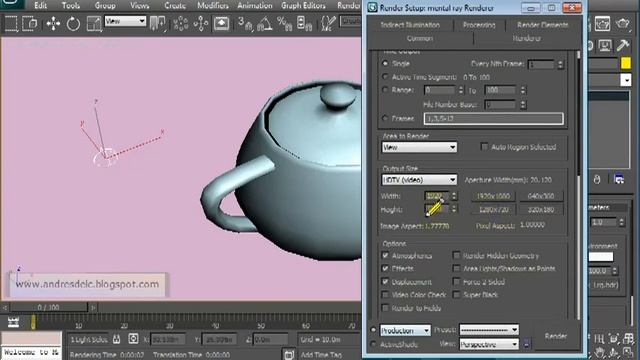
Task: Open the Production render mode dropdown
Action: tap(405, 330)
